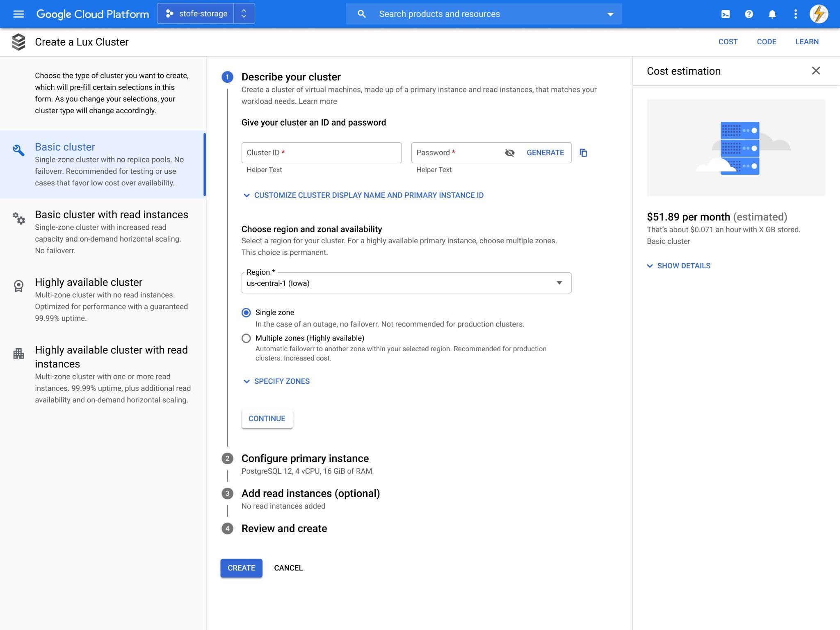The width and height of the screenshot is (840, 630).
Task: Click the 'No read instances added' text
Action: click(x=283, y=506)
